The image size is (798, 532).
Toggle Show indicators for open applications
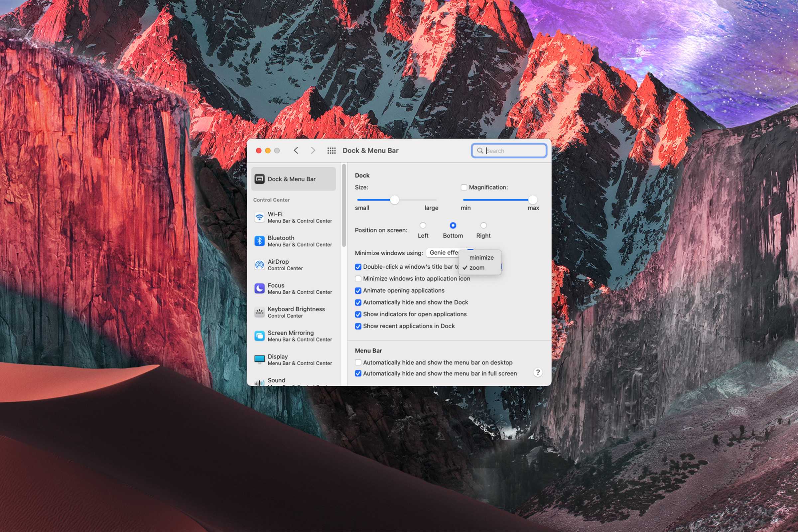[358, 315]
